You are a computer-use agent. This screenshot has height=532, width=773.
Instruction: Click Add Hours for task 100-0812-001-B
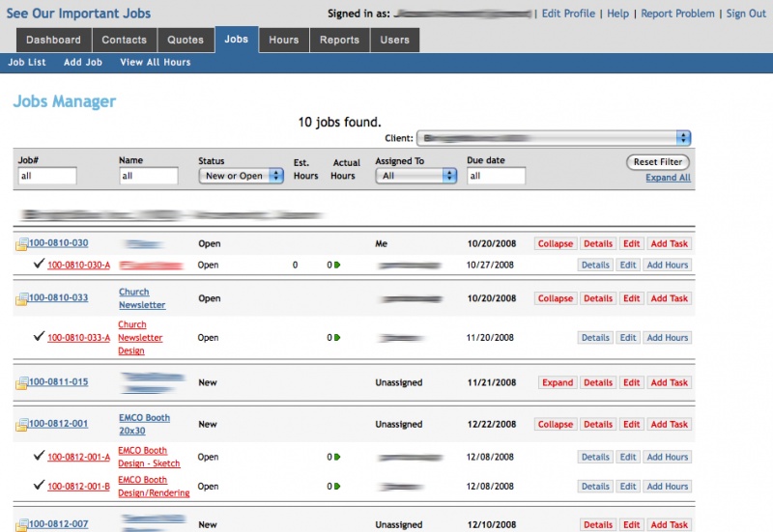667,487
